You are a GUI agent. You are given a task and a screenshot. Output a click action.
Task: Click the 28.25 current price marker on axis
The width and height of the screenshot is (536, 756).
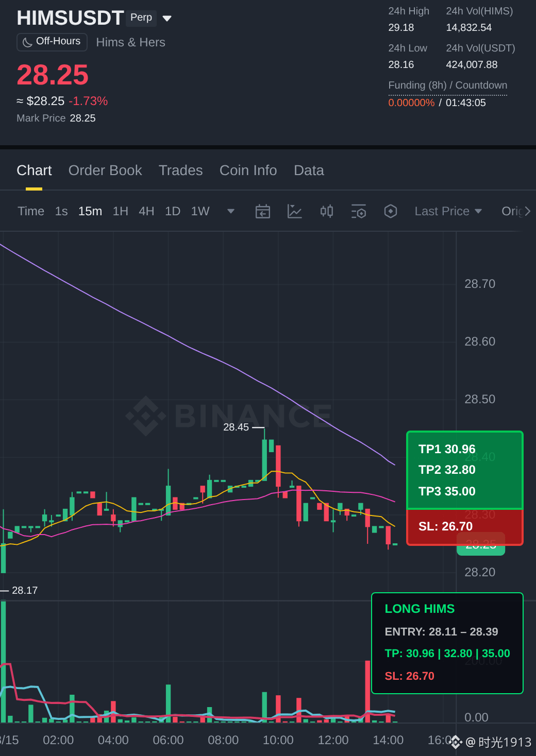[481, 545]
